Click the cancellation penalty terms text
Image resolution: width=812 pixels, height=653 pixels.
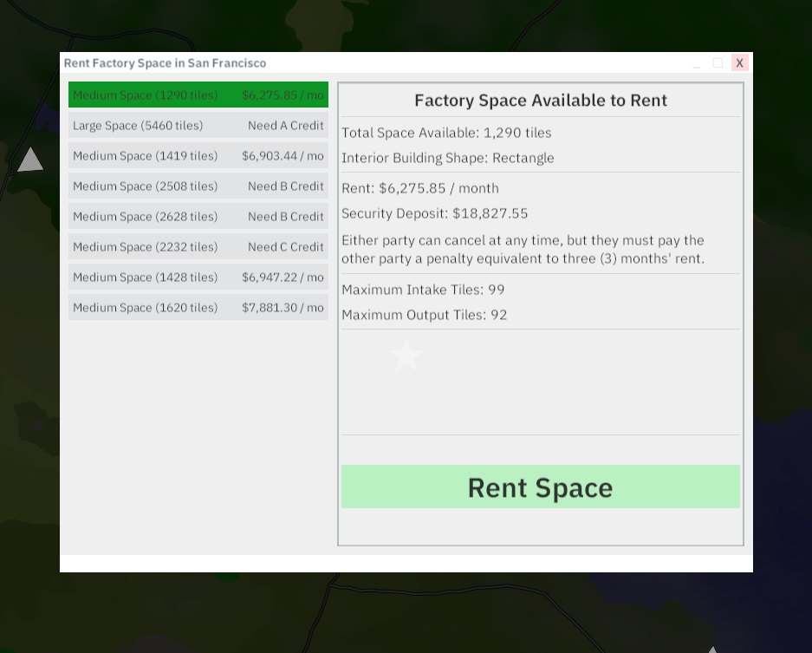[523, 249]
